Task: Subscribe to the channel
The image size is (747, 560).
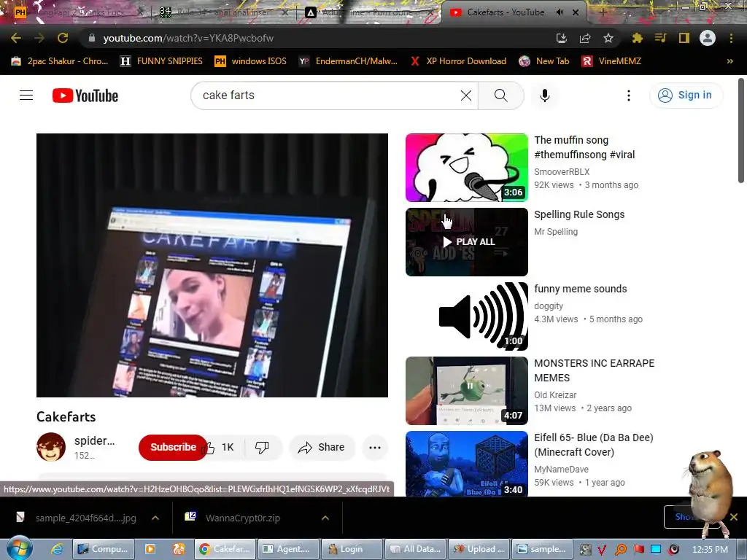Action: [173, 447]
